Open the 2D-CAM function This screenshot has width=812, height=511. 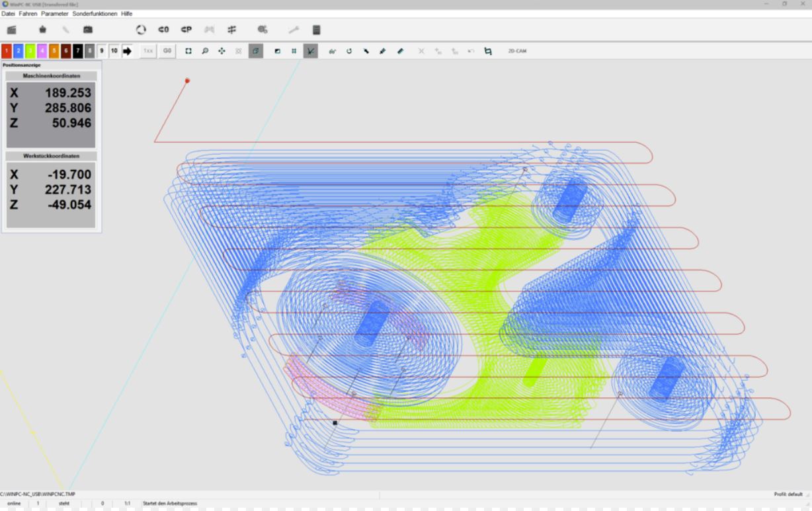pyautogui.click(x=516, y=50)
